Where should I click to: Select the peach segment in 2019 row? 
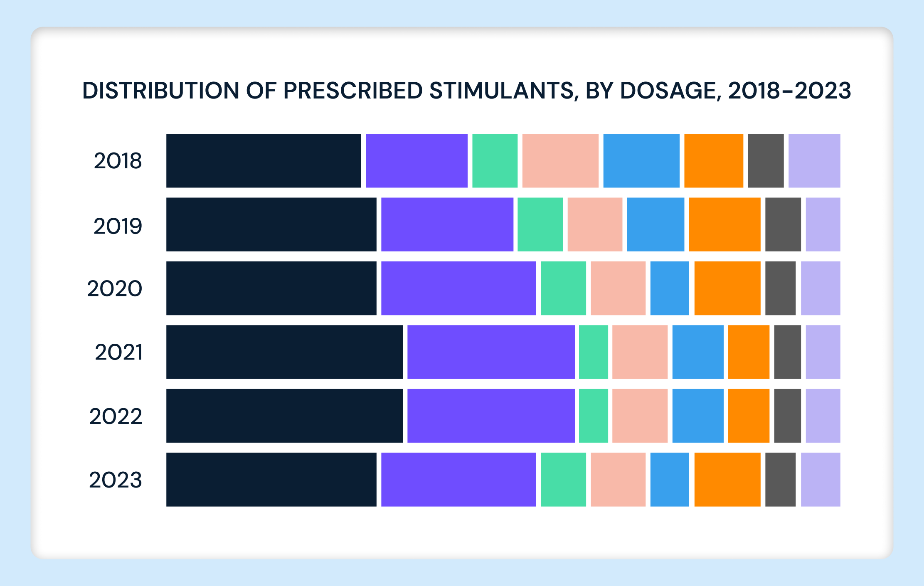tap(595, 224)
